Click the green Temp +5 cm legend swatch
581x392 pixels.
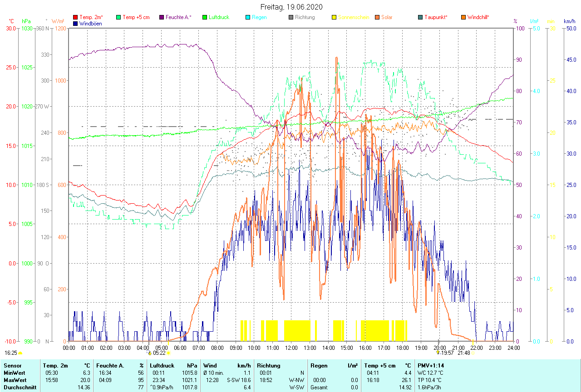pos(119,17)
